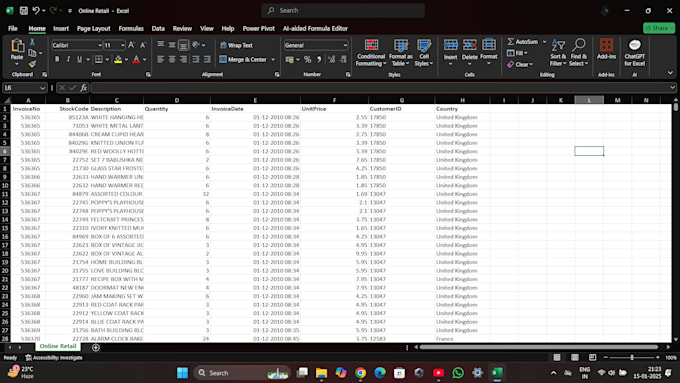
Task: Switch to Page Layout view in status bar
Action: (x=575, y=357)
